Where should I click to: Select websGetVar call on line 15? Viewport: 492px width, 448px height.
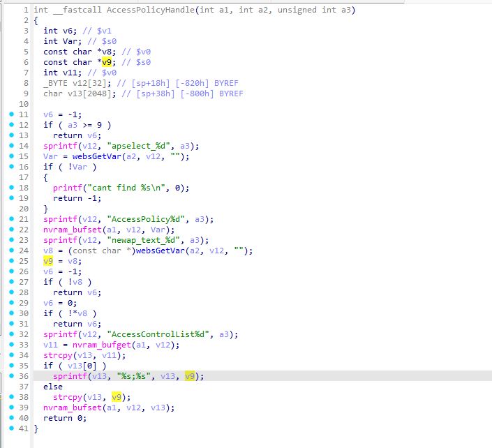(x=96, y=156)
